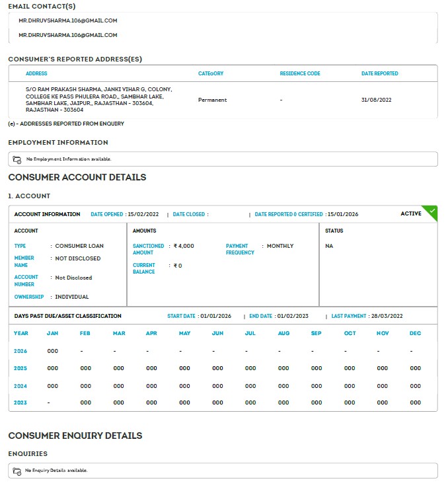The image size is (448, 499).
Task: Click the ACCOUNT INFORMATION label
Action: coord(48,214)
